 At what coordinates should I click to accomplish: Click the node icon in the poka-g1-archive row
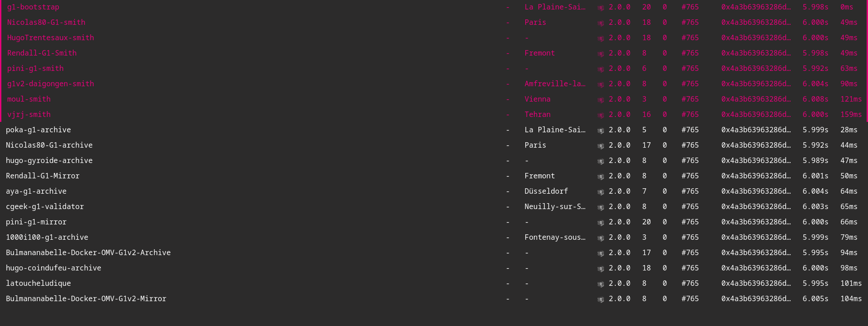pos(600,130)
